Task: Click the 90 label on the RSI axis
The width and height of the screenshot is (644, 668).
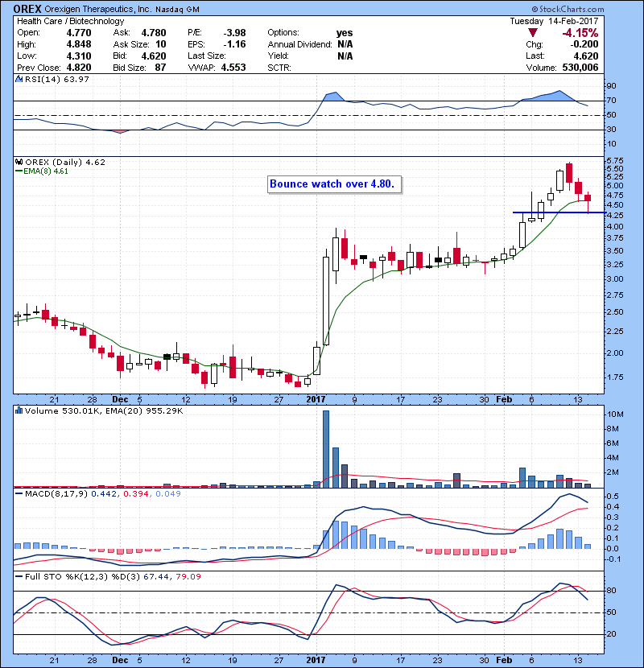Action: [x=611, y=86]
